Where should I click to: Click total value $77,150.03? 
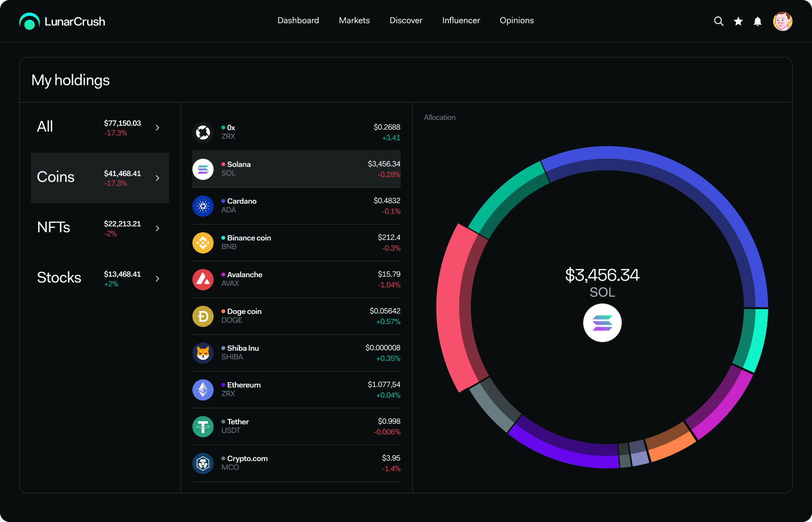coord(122,123)
